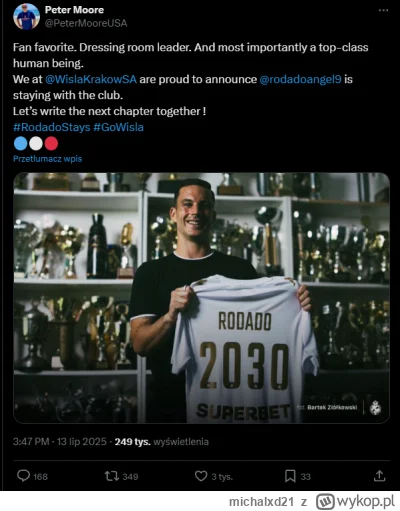Viewport: 400px width, 511px height.
Task: Click the 168 replies count
Action: pos(40,476)
